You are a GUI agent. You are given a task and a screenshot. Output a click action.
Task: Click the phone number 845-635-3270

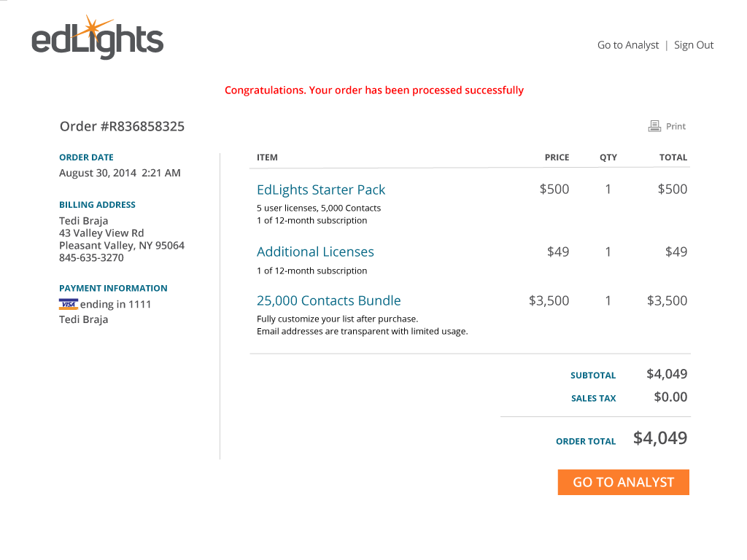tap(91, 258)
